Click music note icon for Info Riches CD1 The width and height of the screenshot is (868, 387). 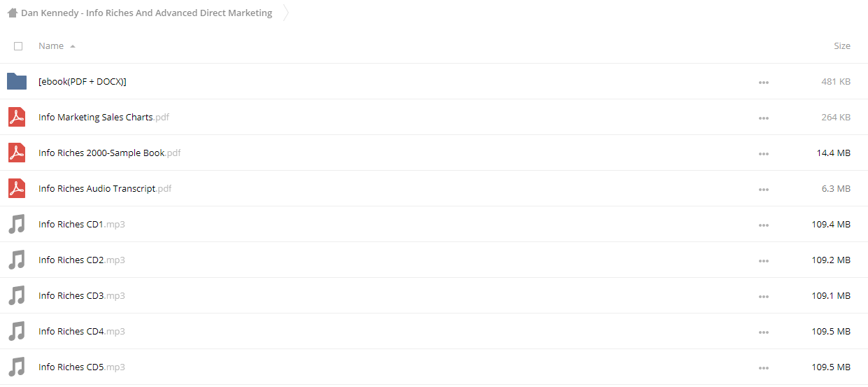click(17, 224)
